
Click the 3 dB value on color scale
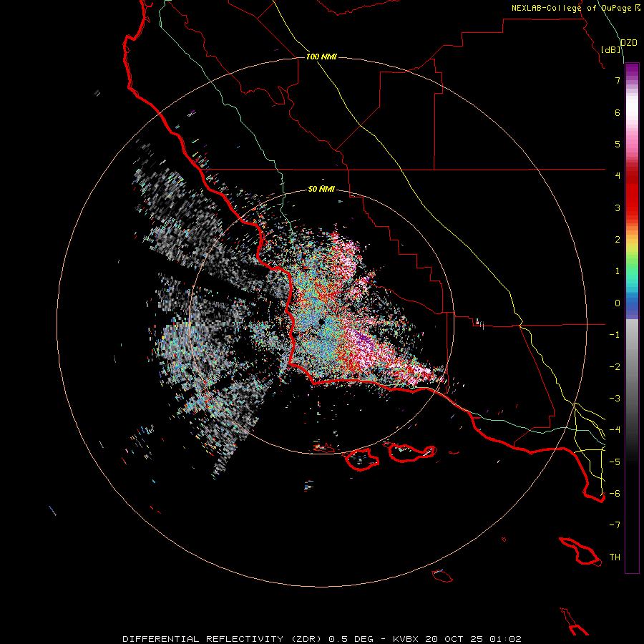(x=618, y=208)
